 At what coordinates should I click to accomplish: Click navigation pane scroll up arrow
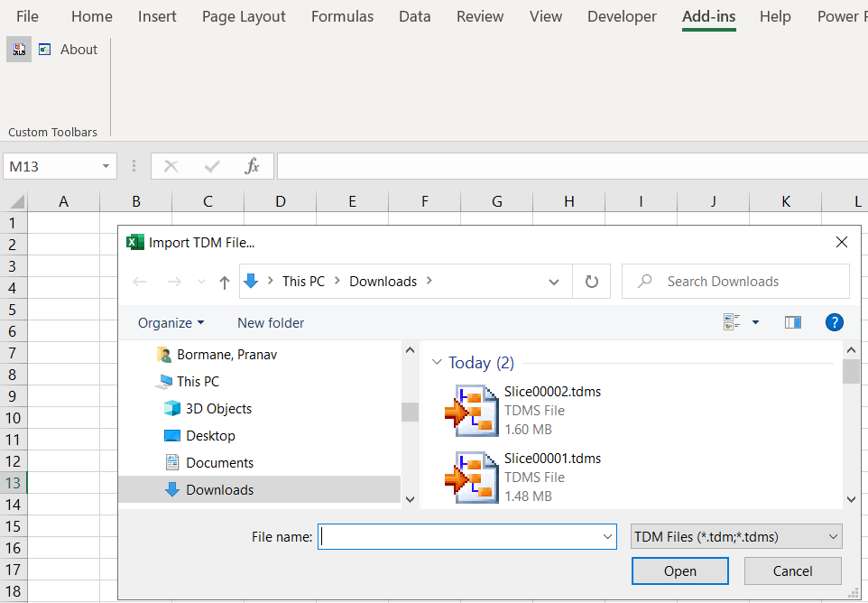pos(411,350)
